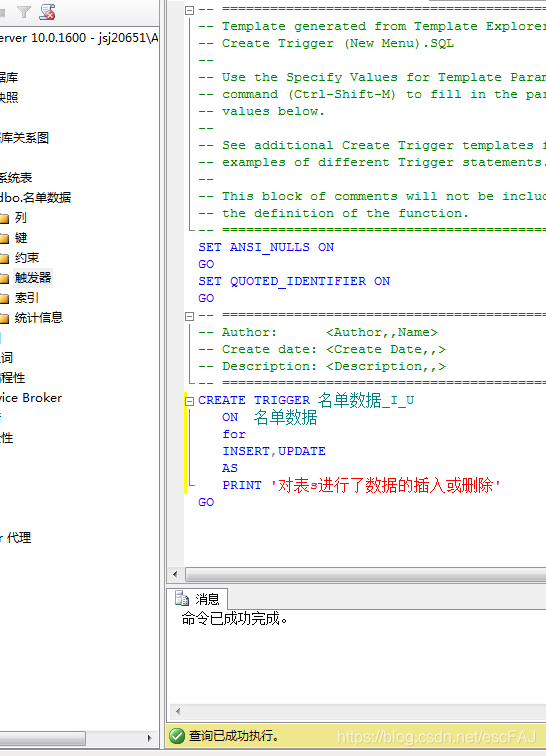Click the Object Explorer horizontal scrollbar thumb
Screen dimensions: 546x756
tap(42, 738)
